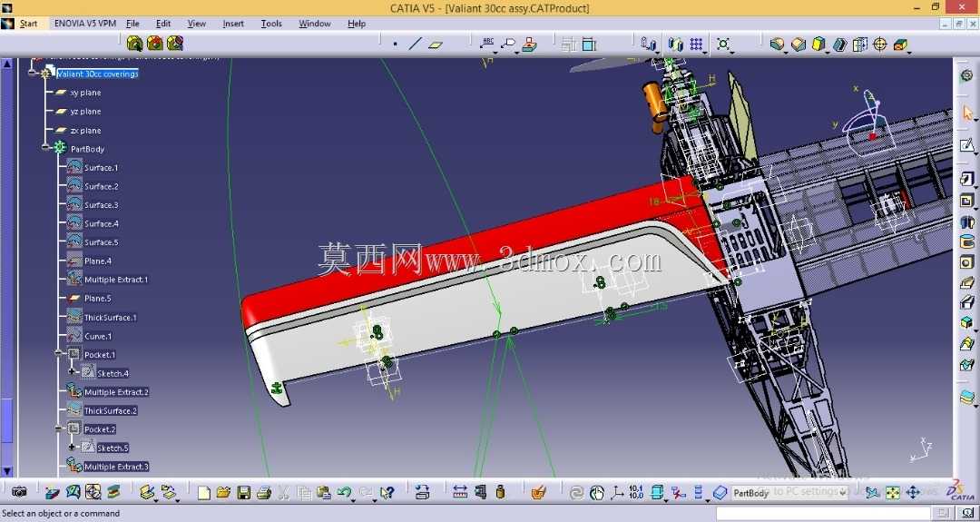Open the PartBody combo box dropdown
Image resolution: width=980 pixels, height=522 pixels.
pos(843,493)
